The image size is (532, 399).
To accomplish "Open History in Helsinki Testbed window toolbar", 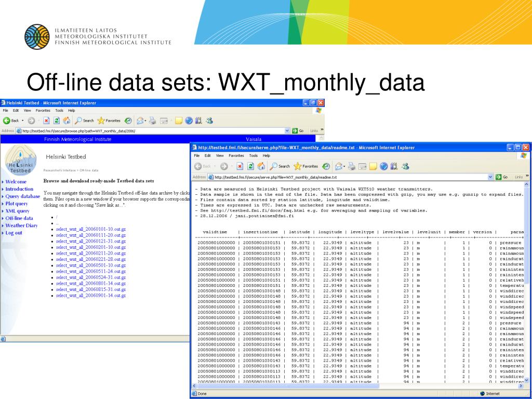I will click(128, 121).
